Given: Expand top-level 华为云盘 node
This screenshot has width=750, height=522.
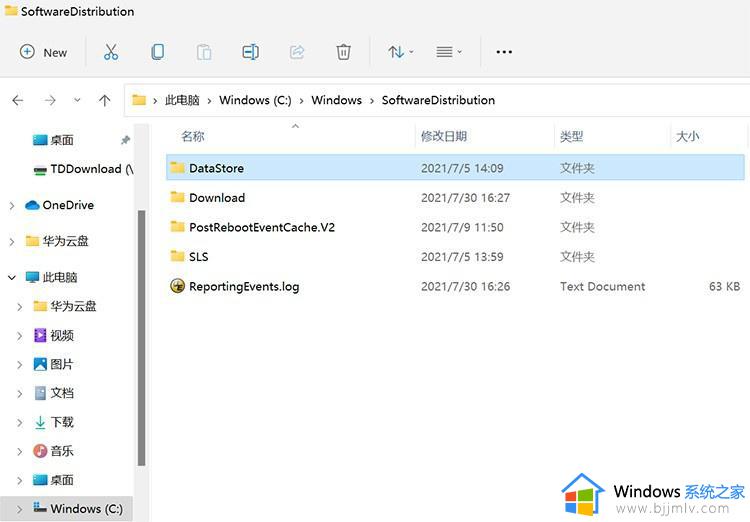Looking at the screenshot, I should [12, 242].
